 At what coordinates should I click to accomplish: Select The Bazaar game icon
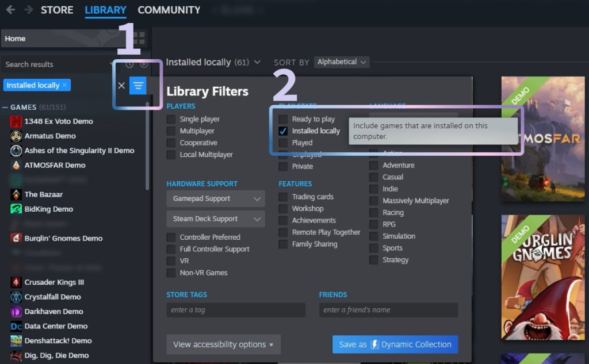(x=16, y=194)
